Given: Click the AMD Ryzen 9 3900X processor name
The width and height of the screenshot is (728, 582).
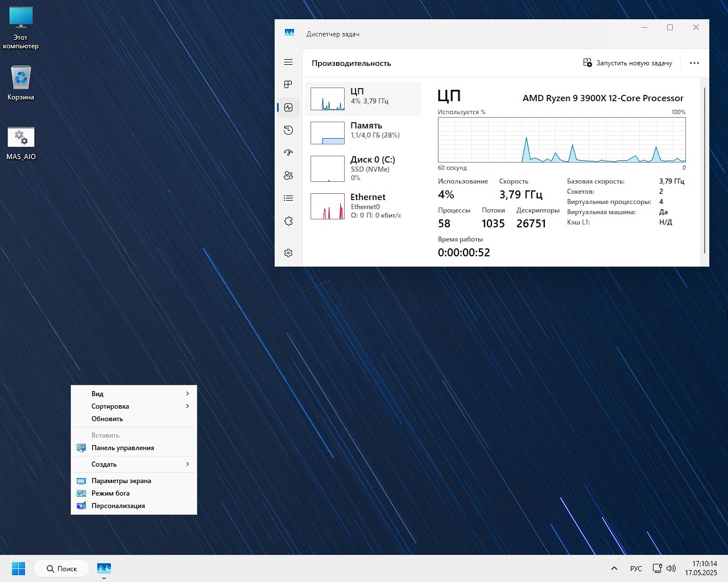Looking at the screenshot, I should (603, 98).
